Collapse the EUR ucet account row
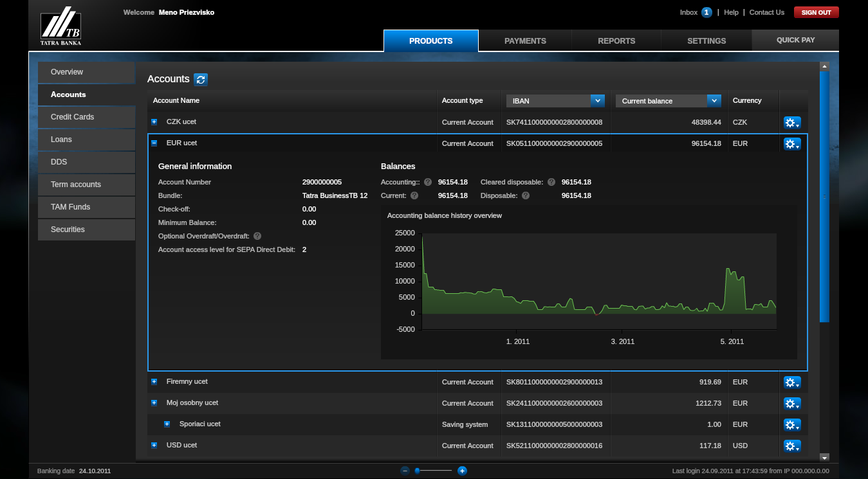Screen dimensions: 868x479 tap(154, 143)
